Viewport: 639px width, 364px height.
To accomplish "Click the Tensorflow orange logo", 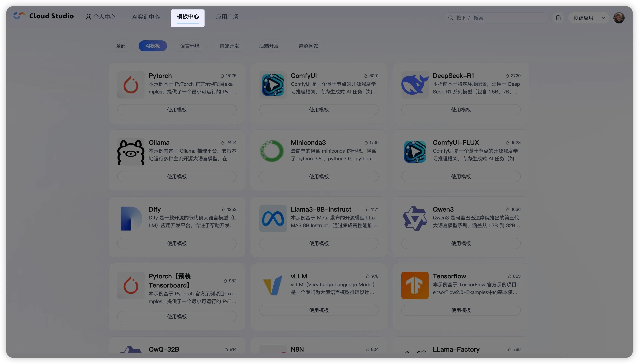I will pos(415,285).
